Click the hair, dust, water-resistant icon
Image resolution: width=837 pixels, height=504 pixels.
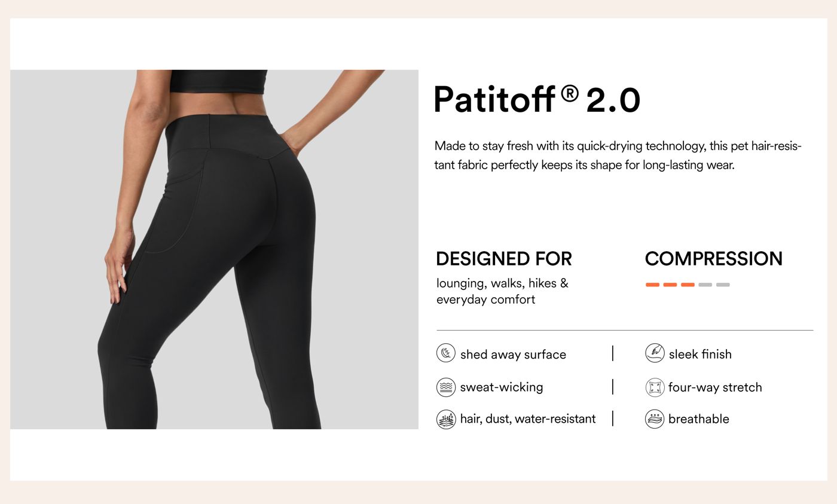coord(446,419)
